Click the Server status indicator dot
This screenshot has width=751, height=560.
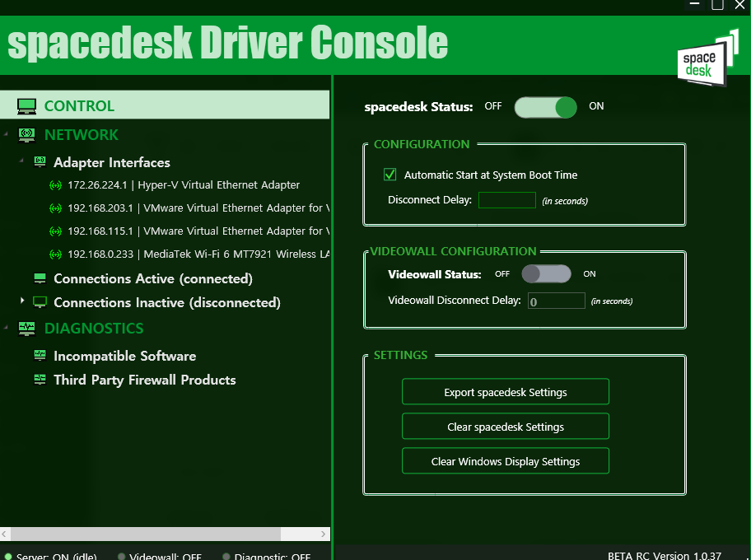(7, 557)
